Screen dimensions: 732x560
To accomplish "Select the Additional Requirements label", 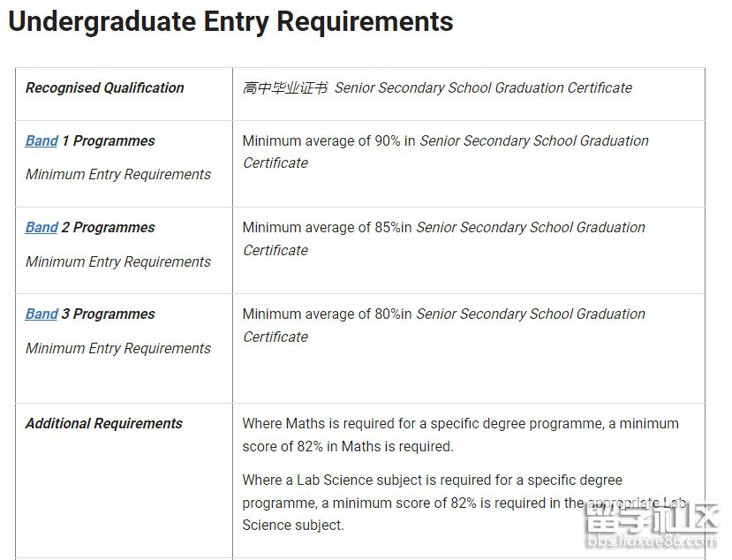I will (104, 424).
